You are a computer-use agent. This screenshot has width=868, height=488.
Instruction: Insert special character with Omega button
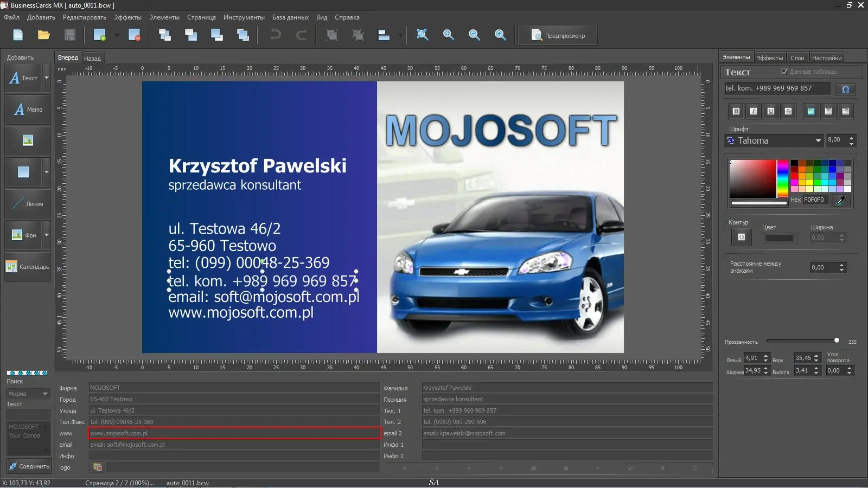pyautogui.click(x=845, y=89)
